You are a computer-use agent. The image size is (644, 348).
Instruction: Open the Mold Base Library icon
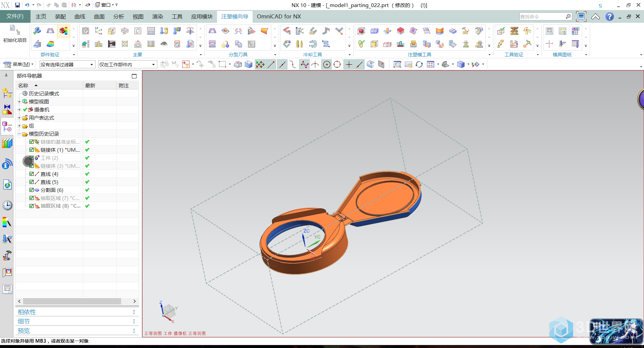coord(151,31)
